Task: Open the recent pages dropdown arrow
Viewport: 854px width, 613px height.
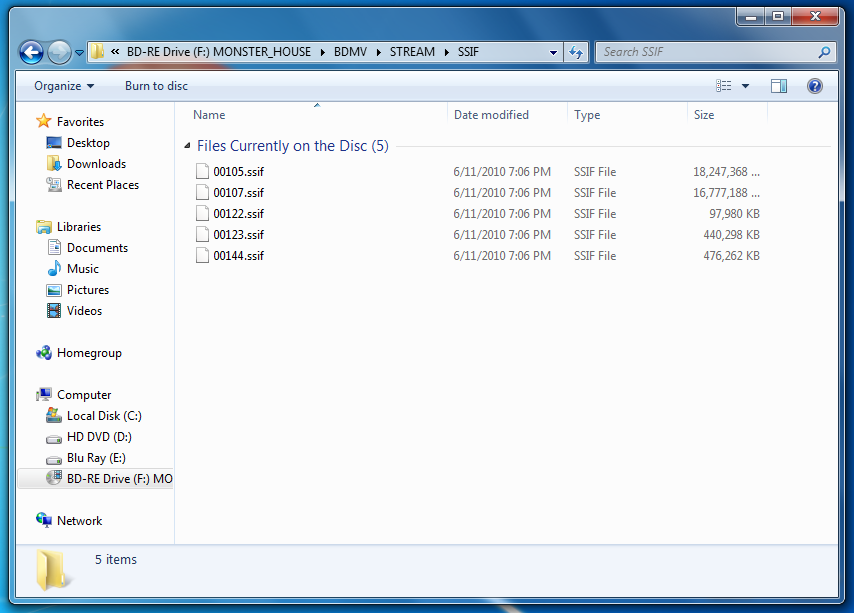Action: (80, 53)
